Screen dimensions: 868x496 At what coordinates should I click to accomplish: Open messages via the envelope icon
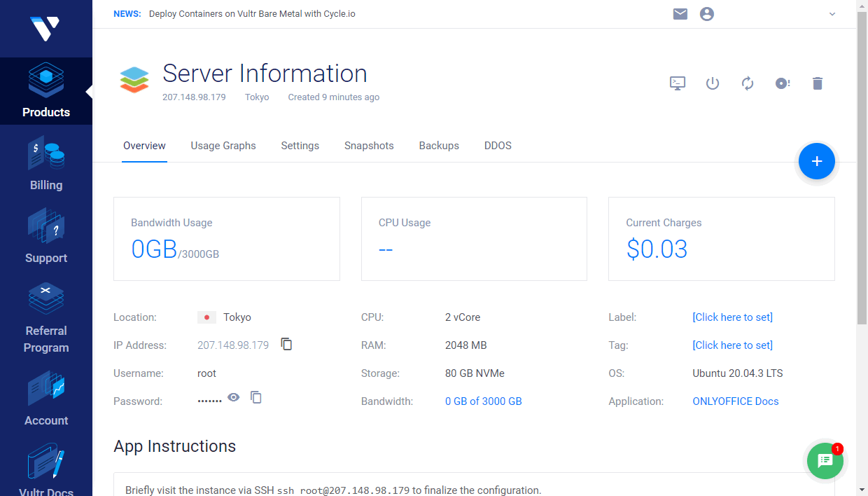tap(680, 13)
